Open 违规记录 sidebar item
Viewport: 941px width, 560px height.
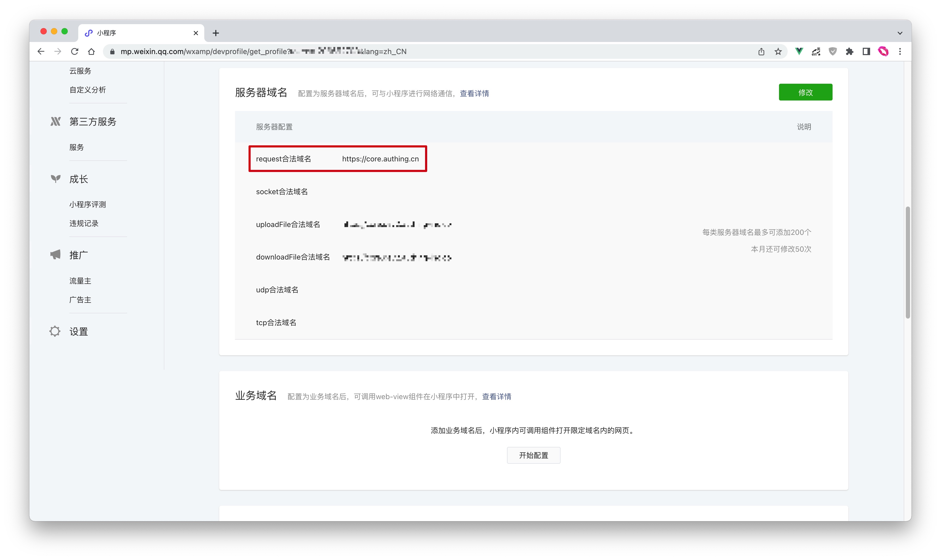(x=84, y=223)
